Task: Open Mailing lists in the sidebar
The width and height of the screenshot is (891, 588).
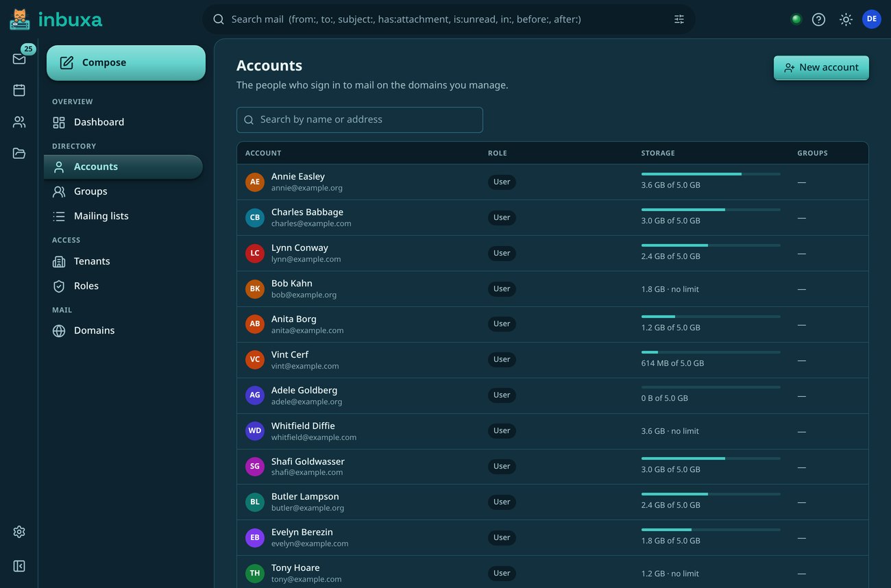Action: (x=123, y=216)
